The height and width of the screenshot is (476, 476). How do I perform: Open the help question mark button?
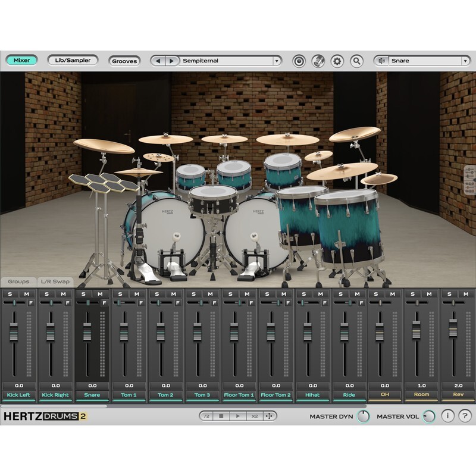465,416
